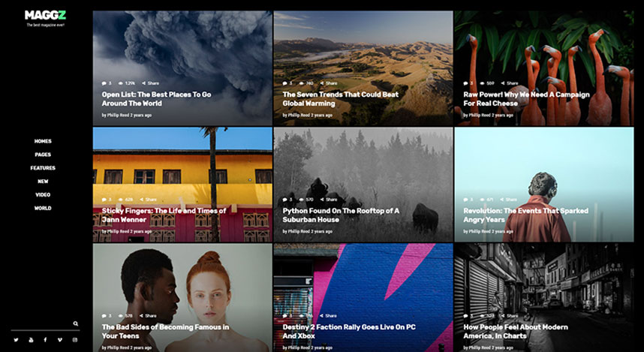
Task: Click the MAGGZ logo
Action: (45, 15)
